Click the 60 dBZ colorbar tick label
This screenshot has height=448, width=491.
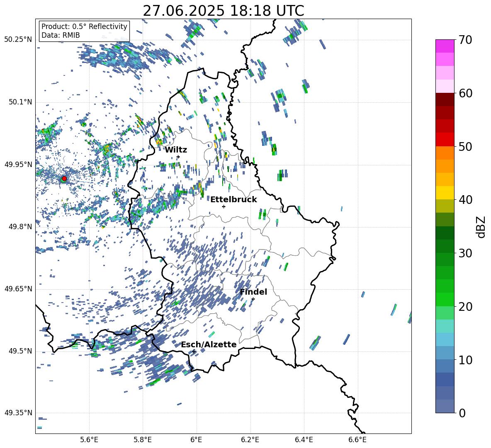(x=465, y=93)
